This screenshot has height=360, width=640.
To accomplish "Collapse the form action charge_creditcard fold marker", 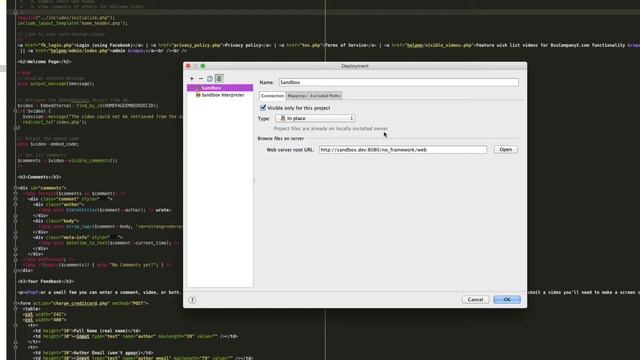I will pyautogui.click(x=16, y=303).
